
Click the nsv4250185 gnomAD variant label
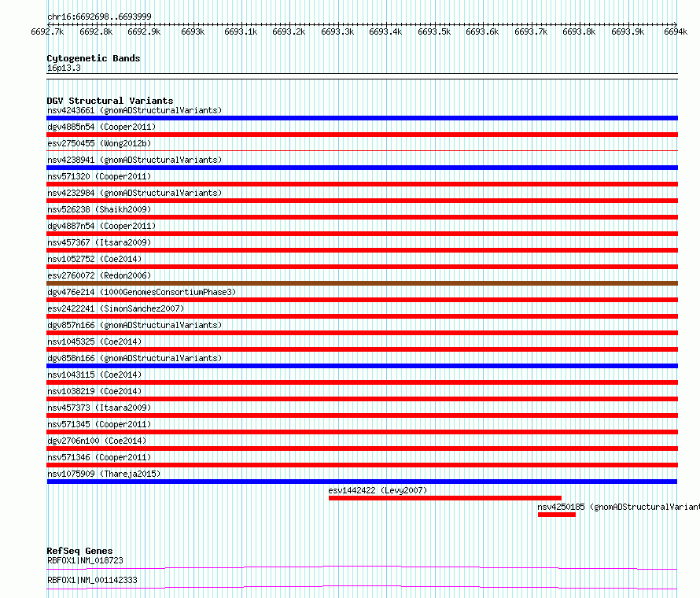click(618, 507)
